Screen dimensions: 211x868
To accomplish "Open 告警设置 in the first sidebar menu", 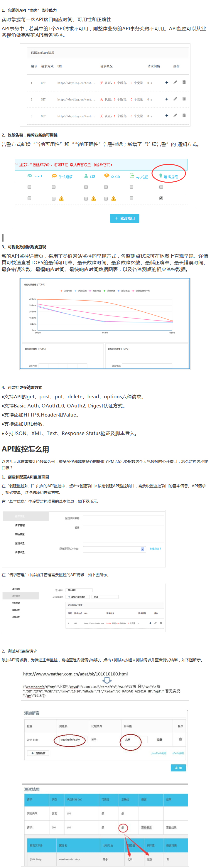I will pos(20,552).
